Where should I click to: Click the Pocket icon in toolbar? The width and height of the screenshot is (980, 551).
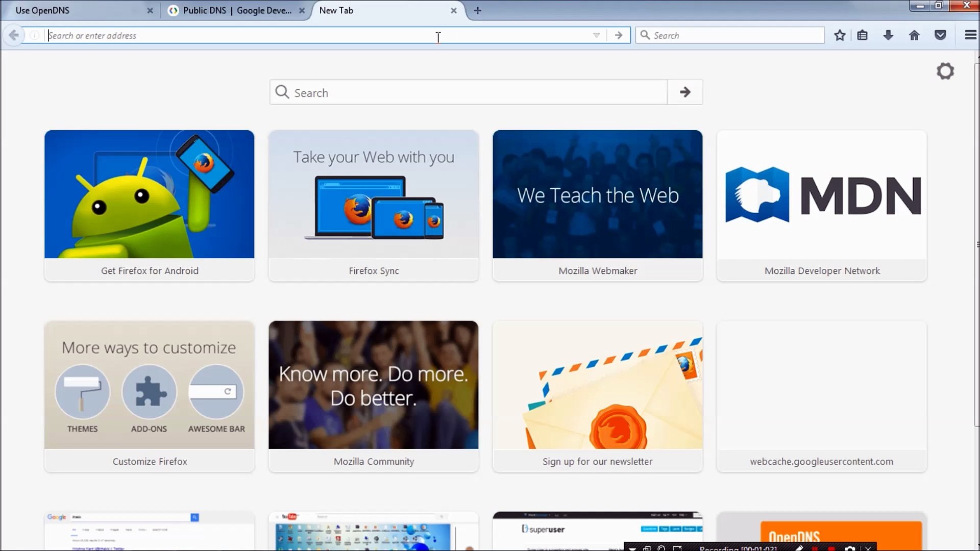(x=940, y=35)
